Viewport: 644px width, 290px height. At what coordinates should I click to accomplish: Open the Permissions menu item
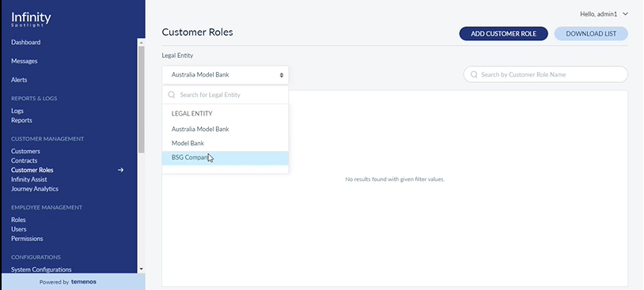[x=27, y=239]
